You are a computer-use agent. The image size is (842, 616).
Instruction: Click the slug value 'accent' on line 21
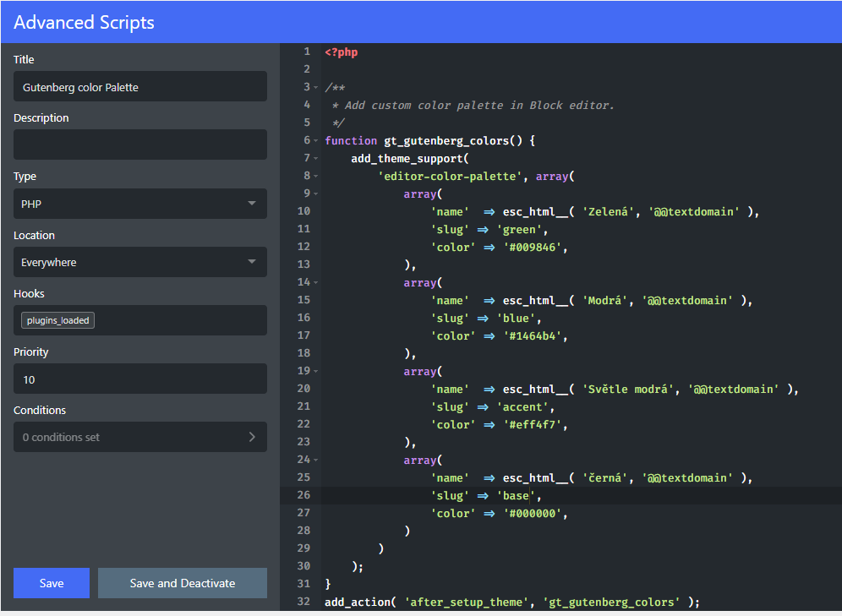tap(522, 406)
